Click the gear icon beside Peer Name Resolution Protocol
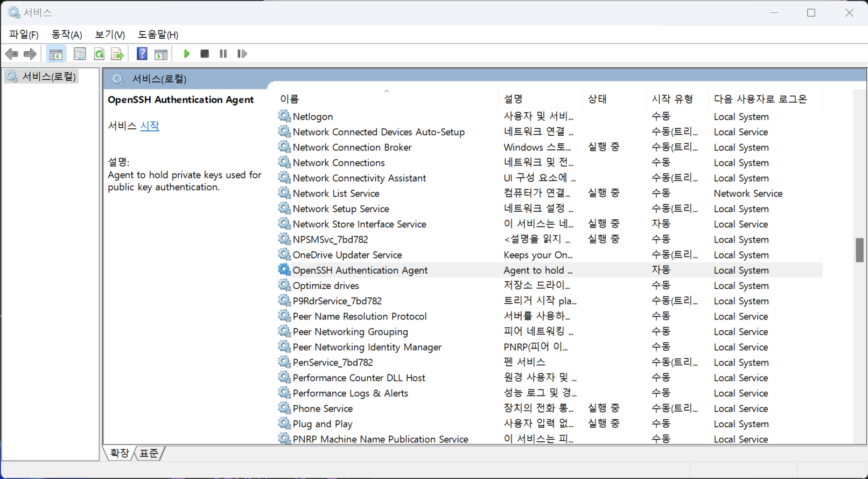868x479 pixels. click(x=284, y=316)
